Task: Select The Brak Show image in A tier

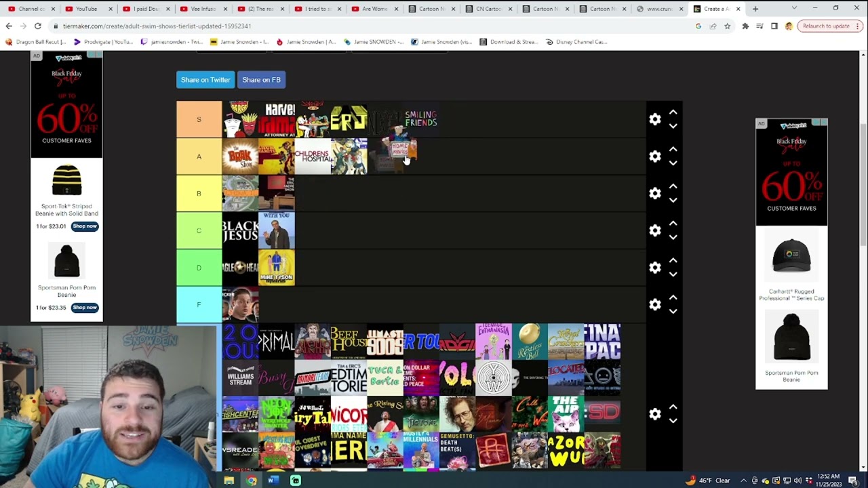Action: (x=240, y=157)
